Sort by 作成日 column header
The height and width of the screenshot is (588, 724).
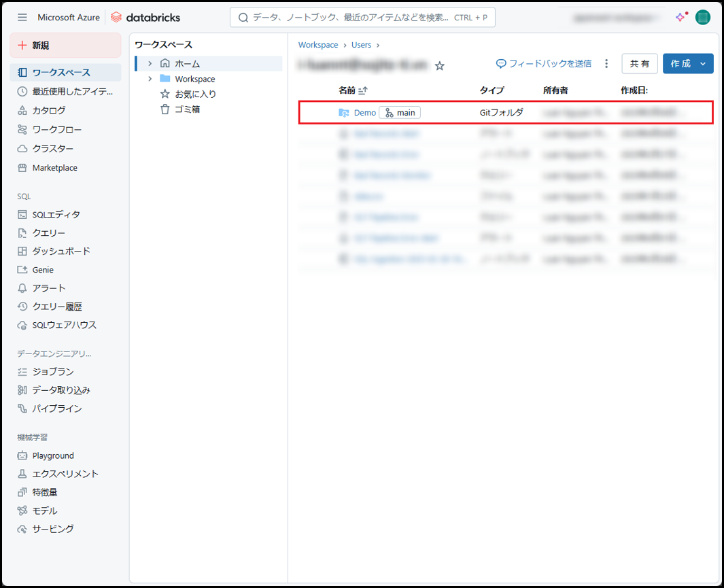click(x=634, y=90)
